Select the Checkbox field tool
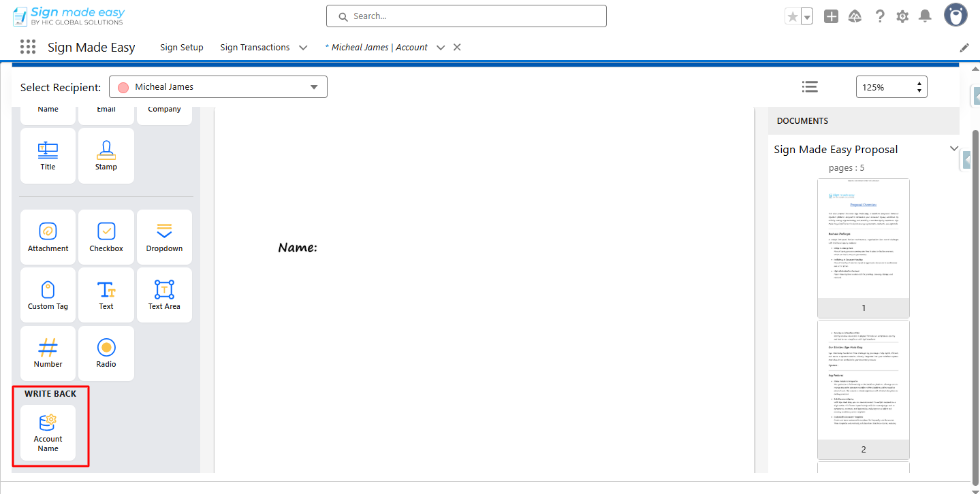The height and width of the screenshot is (494, 980). click(106, 237)
